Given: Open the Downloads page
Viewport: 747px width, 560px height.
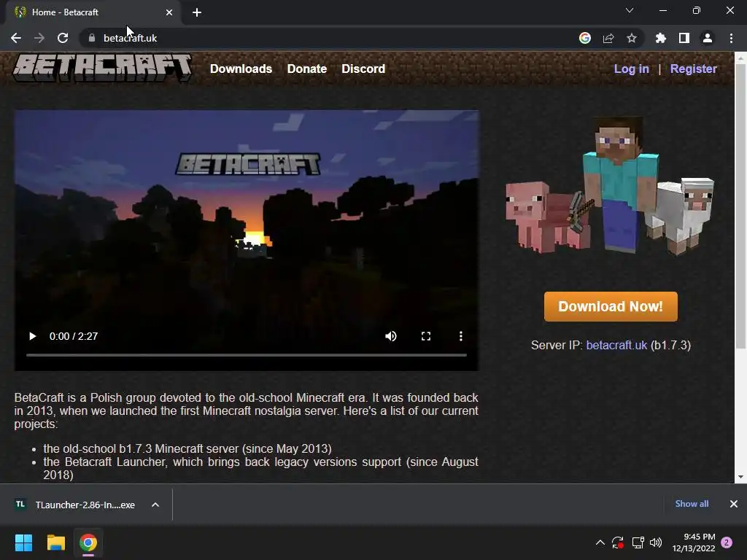Looking at the screenshot, I should click(241, 69).
